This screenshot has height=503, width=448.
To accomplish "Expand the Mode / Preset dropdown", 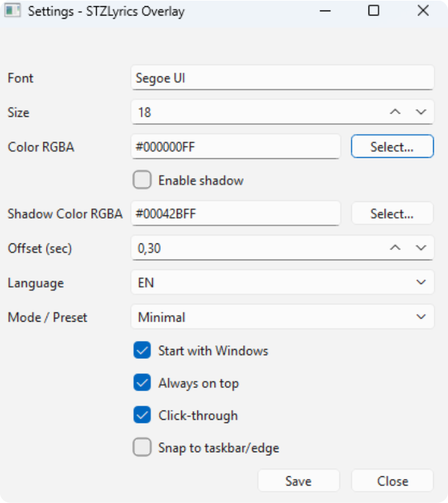I will click(282, 317).
